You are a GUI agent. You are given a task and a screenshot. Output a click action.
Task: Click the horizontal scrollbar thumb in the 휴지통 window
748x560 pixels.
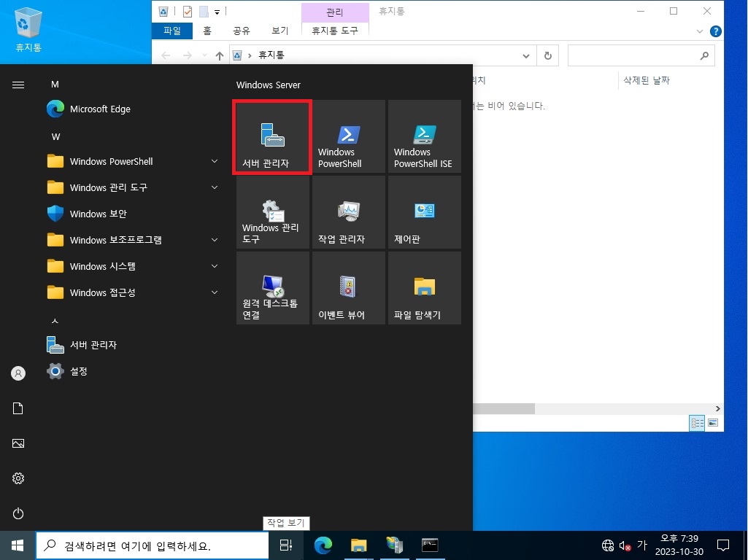(x=504, y=408)
